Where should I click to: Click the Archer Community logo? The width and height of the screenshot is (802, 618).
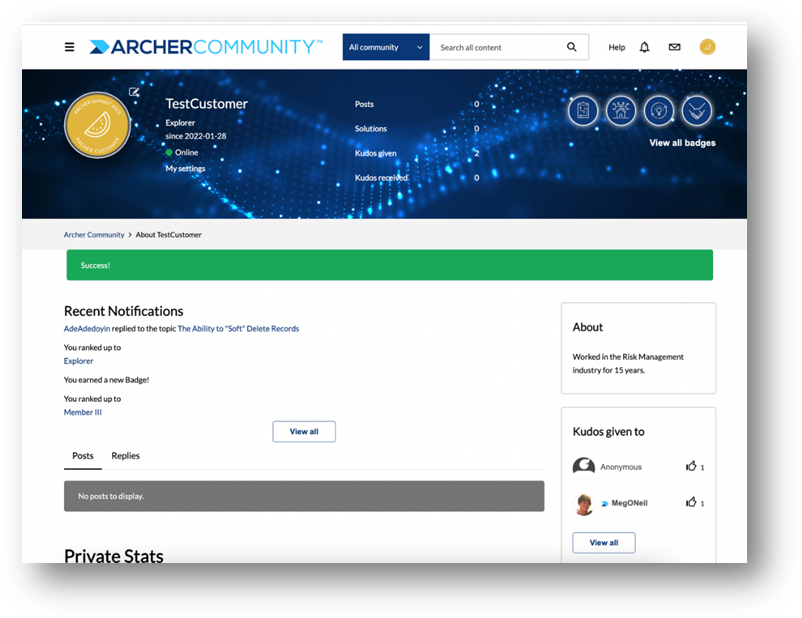pos(206,47)
